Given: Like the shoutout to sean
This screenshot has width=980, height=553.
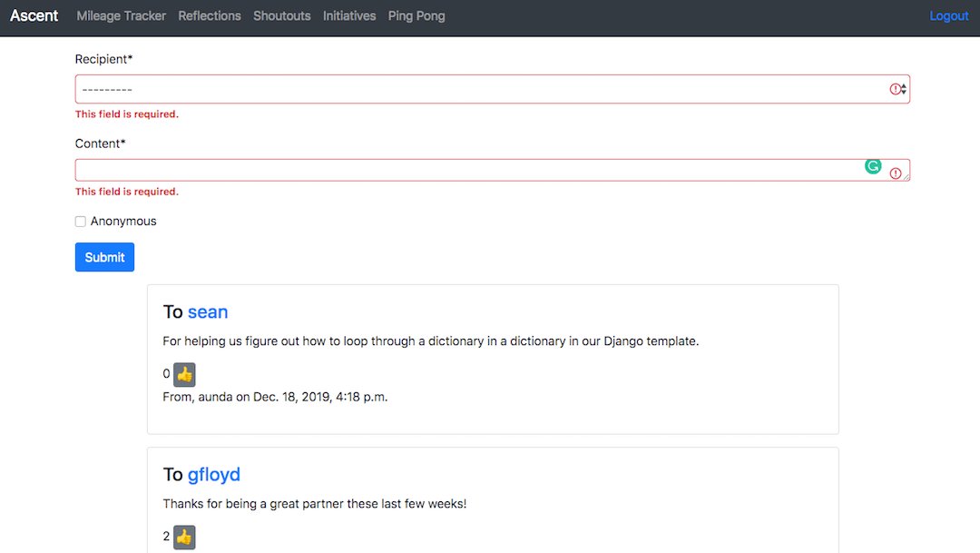Looking at the screenshot, I should (184, 375).
